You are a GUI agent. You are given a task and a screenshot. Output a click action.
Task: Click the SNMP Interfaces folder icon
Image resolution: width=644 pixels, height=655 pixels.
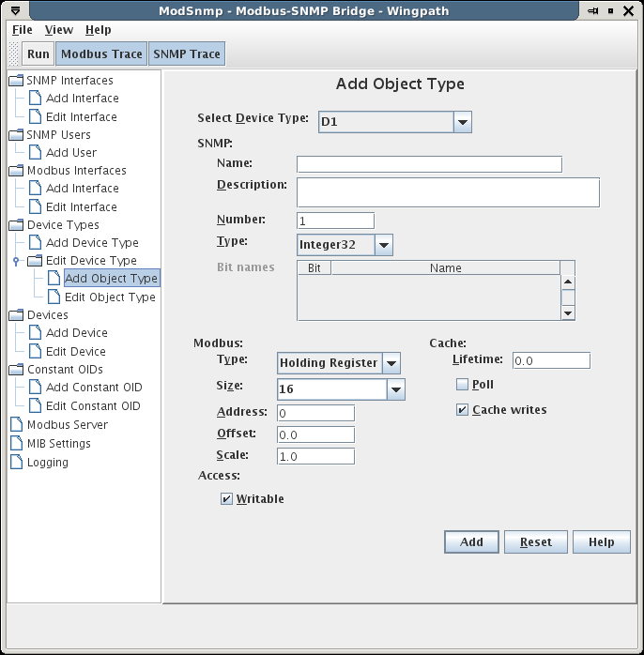[16, 80]
